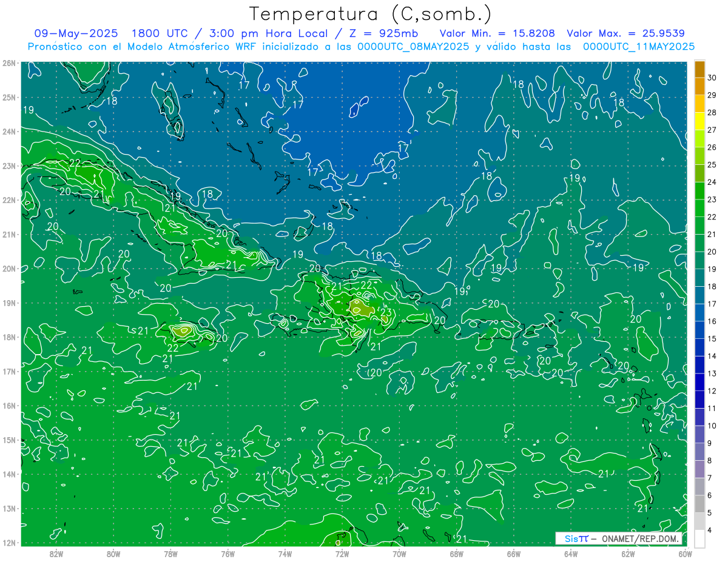Image resolution: width=728 pixels, height=562 pixels.
Task: Click the number 13 on the color legend
Action: coord(712,373)
